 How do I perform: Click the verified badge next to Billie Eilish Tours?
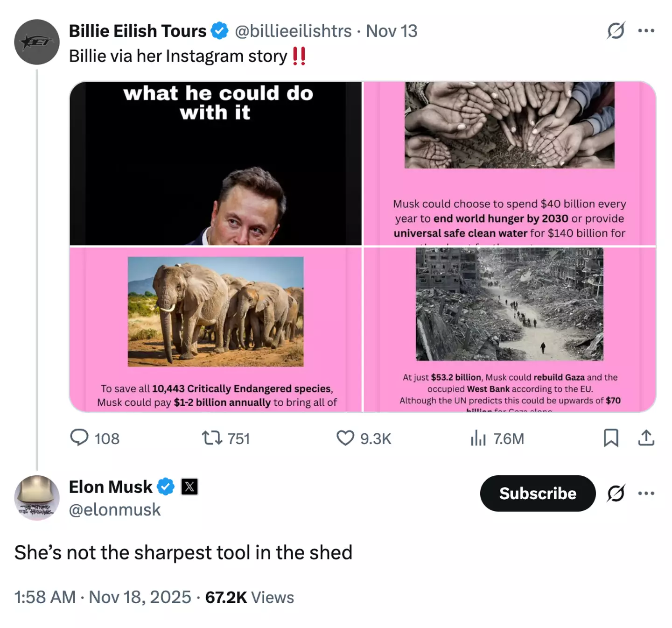[219, 30]
